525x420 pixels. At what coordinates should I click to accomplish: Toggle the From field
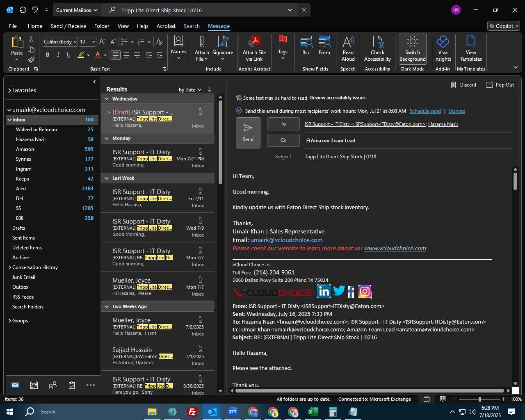(324, 46)
